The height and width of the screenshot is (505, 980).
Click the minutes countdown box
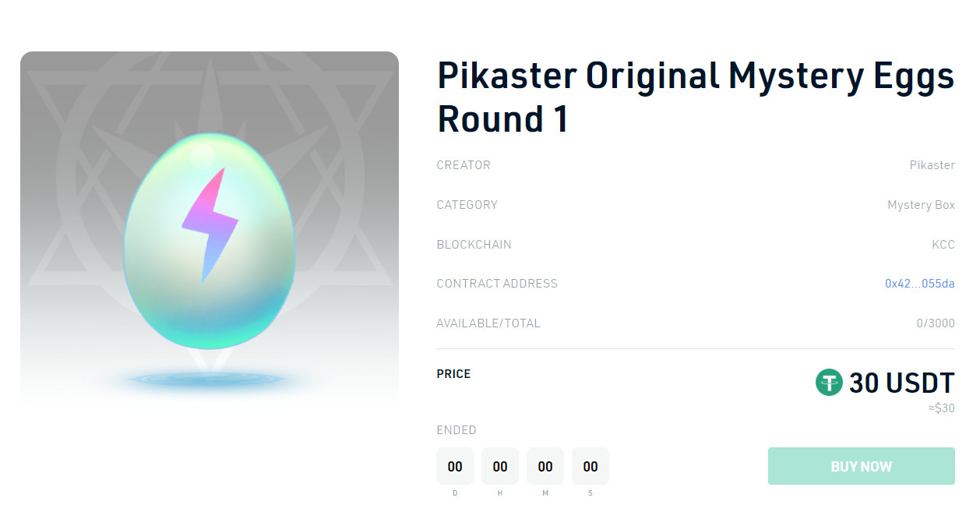tap(545, 466)
